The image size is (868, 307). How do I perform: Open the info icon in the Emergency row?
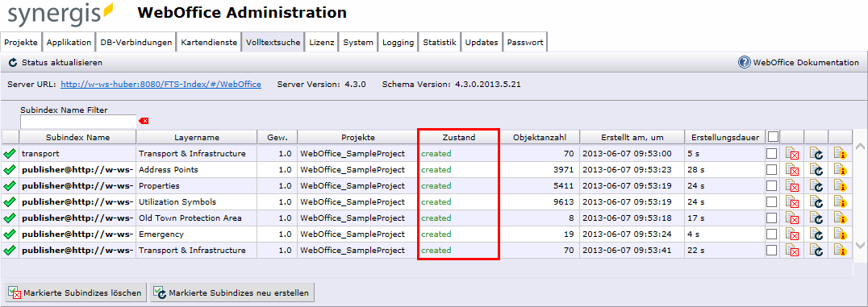click(x=841, y=234)
